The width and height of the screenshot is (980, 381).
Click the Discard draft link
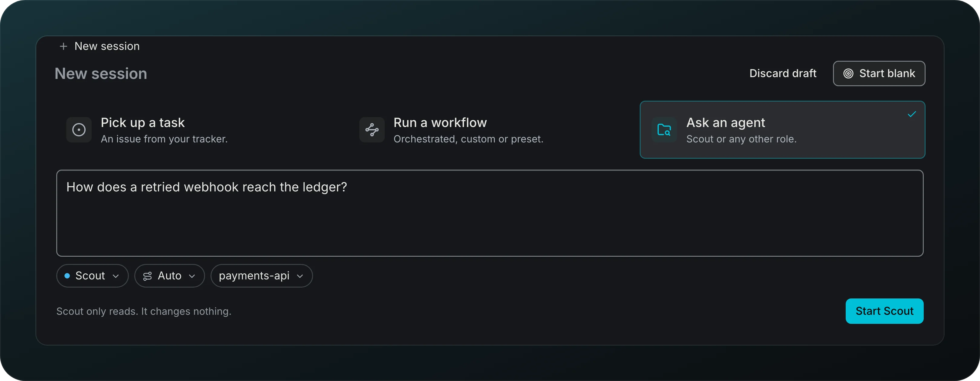782,73
